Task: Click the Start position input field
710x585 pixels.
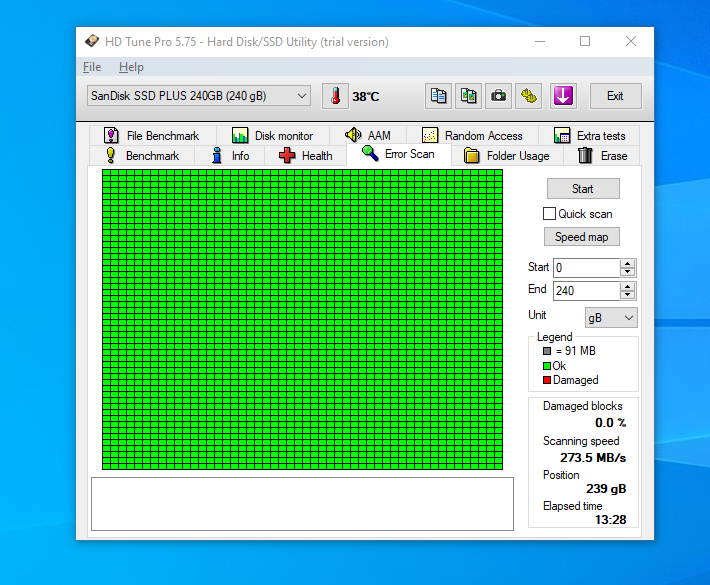Action: tap(586, 268)
